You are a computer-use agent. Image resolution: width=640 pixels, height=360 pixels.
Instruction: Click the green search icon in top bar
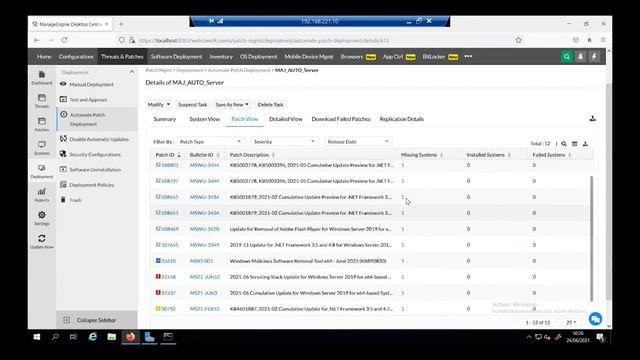(x=567, y=57)
